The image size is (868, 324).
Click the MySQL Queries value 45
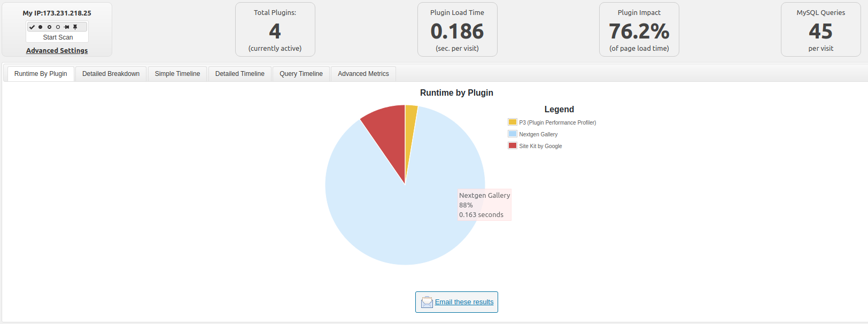click(x=821, y=31)
